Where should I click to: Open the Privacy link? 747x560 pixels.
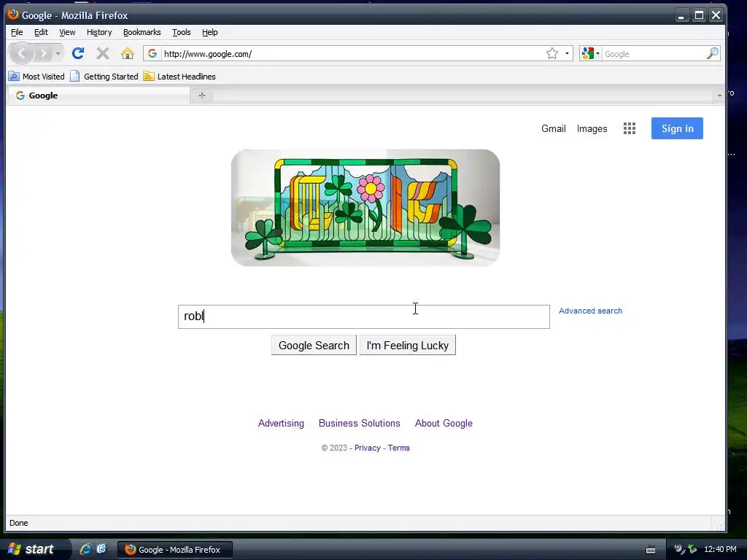click(368, 448)
